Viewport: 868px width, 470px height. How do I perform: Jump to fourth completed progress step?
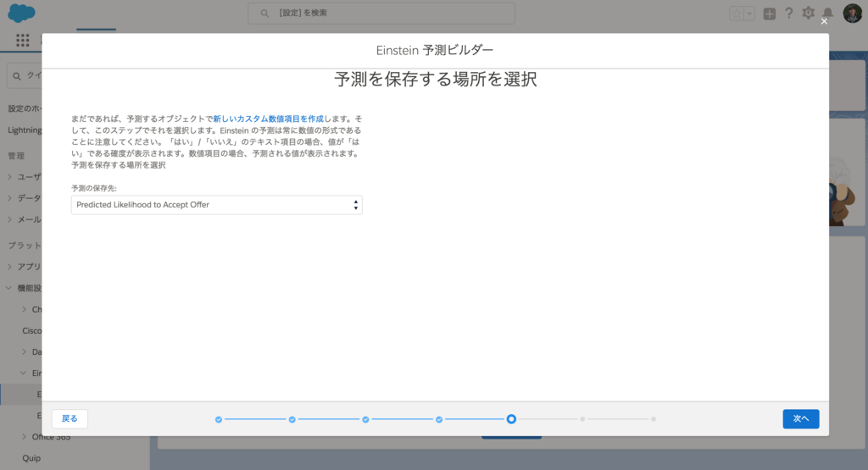(439, 420)
